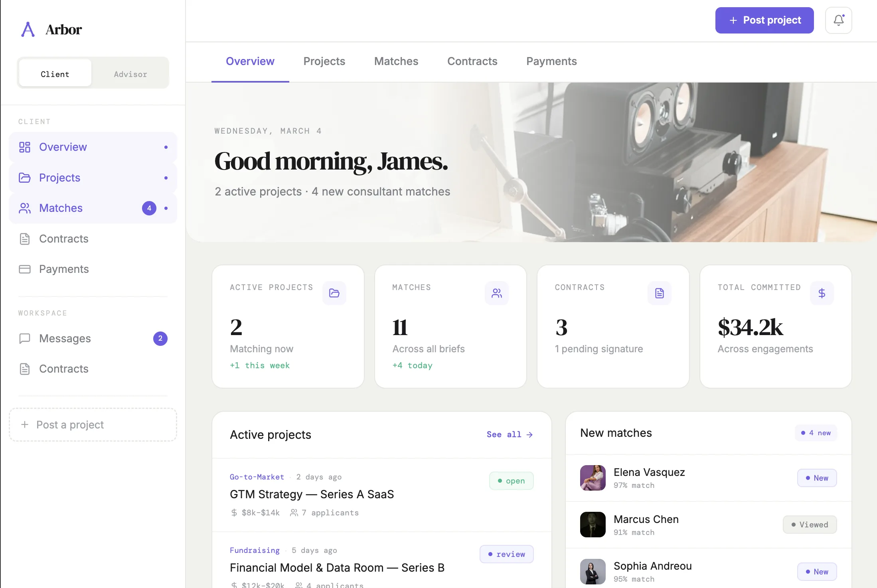Screen dimensions: 877x588
Task: Open Messages via the chat bubble icon
Action: (25, 338)
